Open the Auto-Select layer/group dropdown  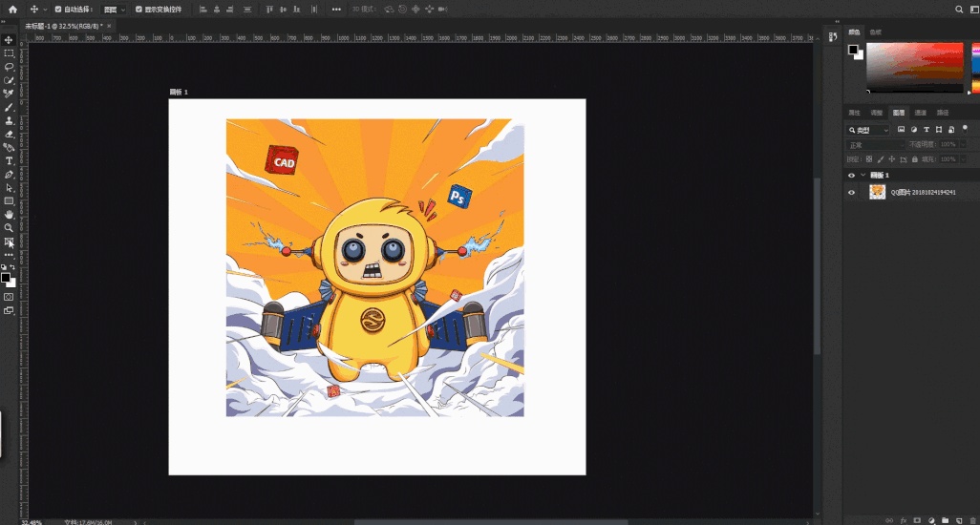tap(114, 10)
